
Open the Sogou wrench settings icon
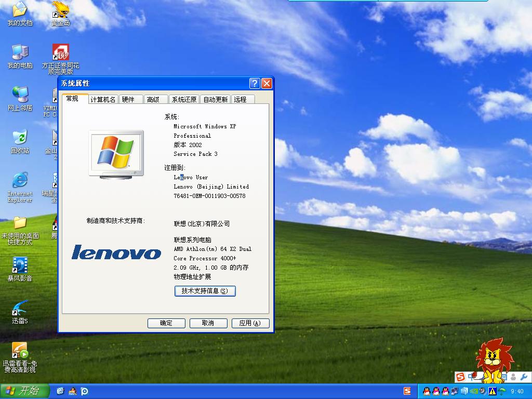(525, 377)
